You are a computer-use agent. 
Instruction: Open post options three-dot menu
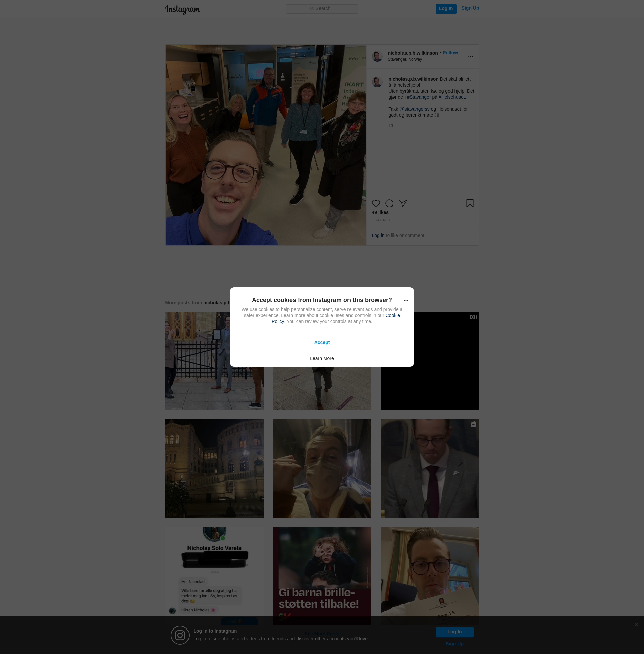(x=470, y=57)
